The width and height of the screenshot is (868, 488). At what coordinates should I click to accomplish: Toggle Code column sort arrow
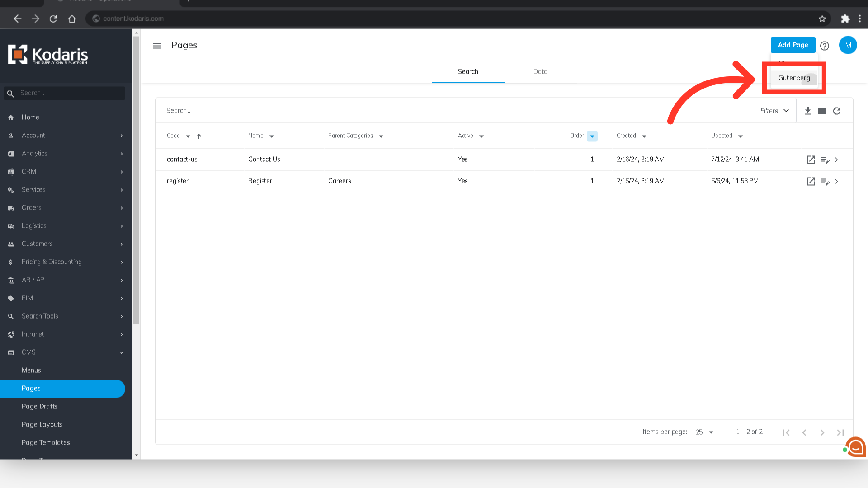pyautogui.click(x=199, y=136)
